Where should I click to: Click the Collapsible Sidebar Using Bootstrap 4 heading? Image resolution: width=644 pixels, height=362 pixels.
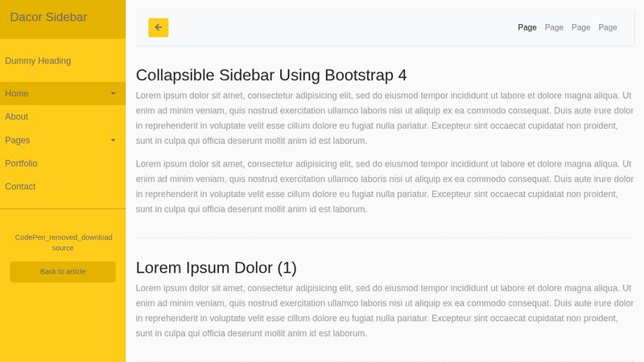click(x=271, y=76)
